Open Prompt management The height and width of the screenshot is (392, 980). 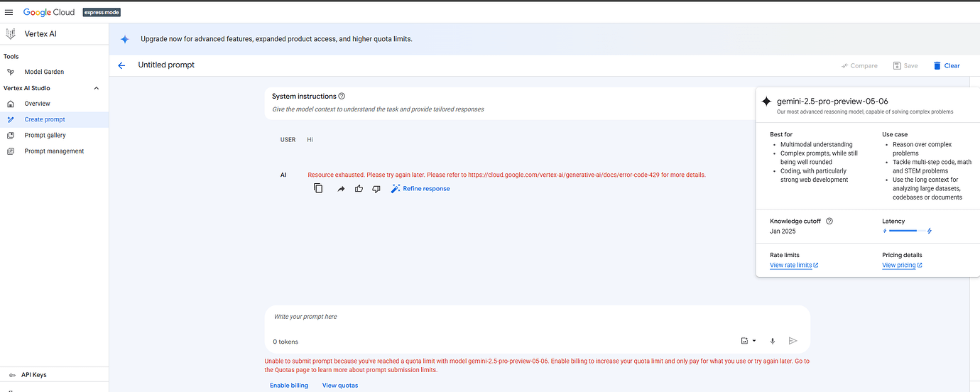coord(54,151)
